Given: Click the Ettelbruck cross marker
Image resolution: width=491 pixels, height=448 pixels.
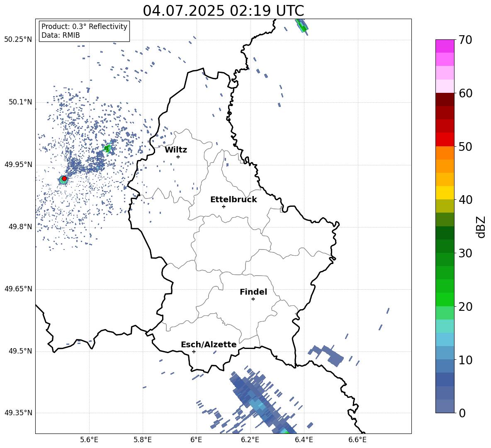Looking at the screenshot, I should click(x=224, y=206).
